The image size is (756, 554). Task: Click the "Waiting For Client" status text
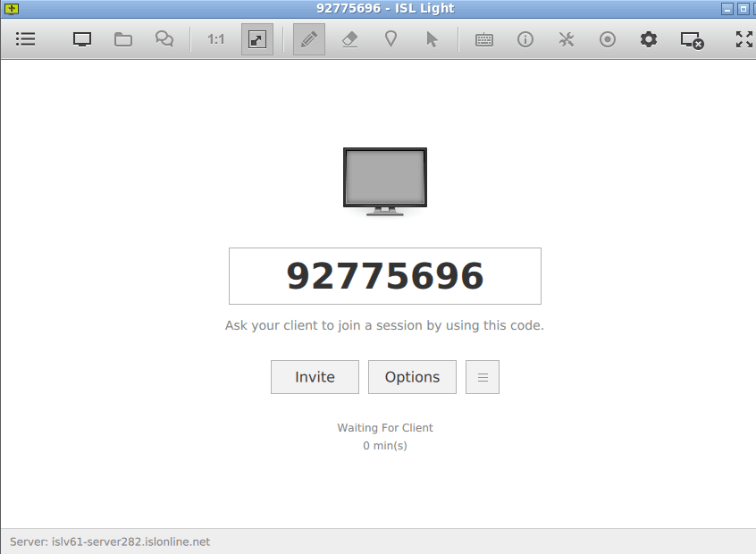pyautogui.click(x=385, y=428)
